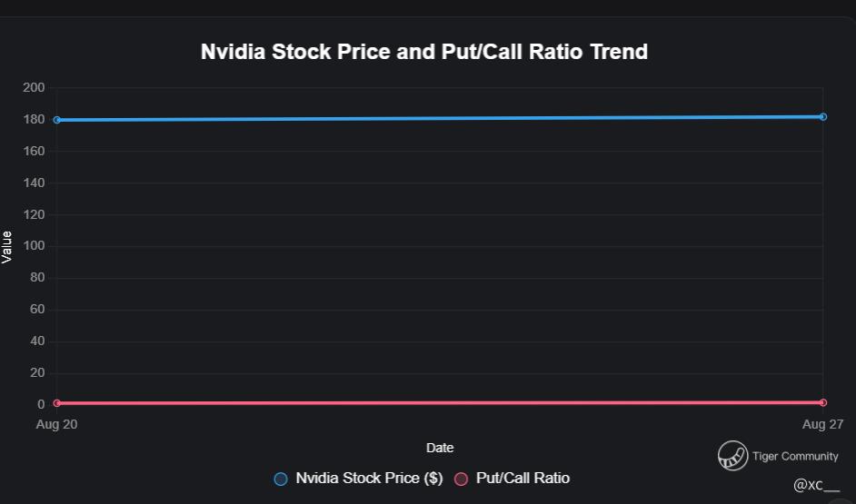Select the red put/call point at Aug 27
856x504 pixels.
tap(822, 402)
